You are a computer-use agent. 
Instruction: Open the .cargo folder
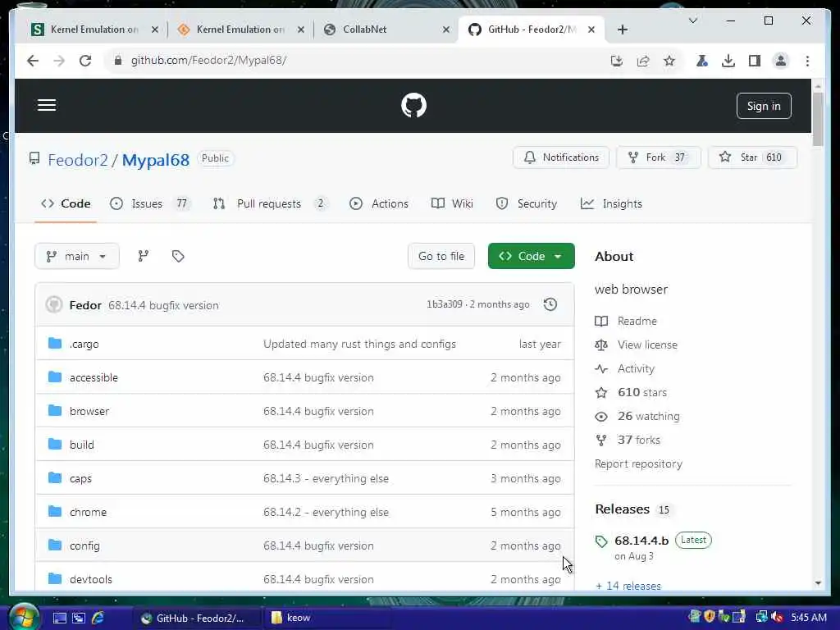pos(84,344)
